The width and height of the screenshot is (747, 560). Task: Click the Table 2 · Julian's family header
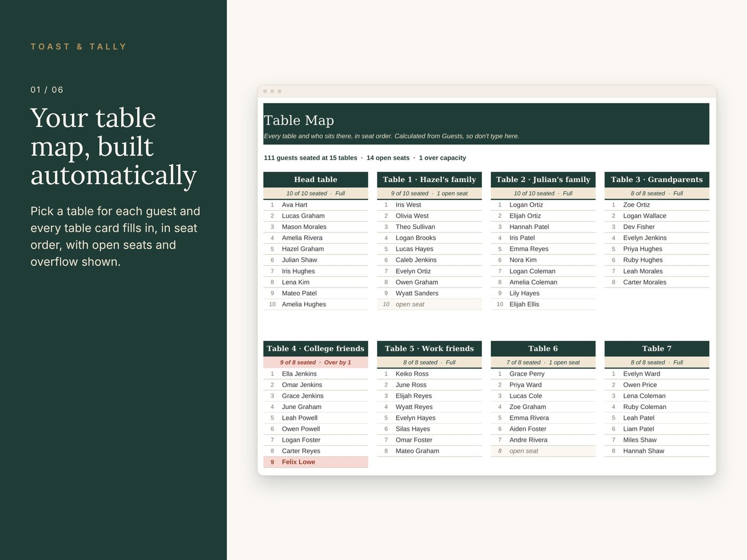tap(543, 180)
